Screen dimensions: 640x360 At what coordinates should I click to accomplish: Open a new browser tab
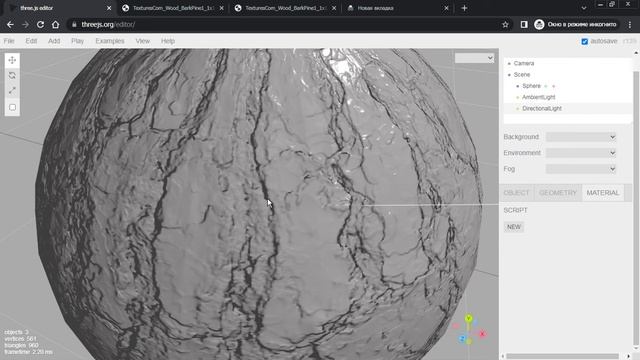[x=464, y=8]
